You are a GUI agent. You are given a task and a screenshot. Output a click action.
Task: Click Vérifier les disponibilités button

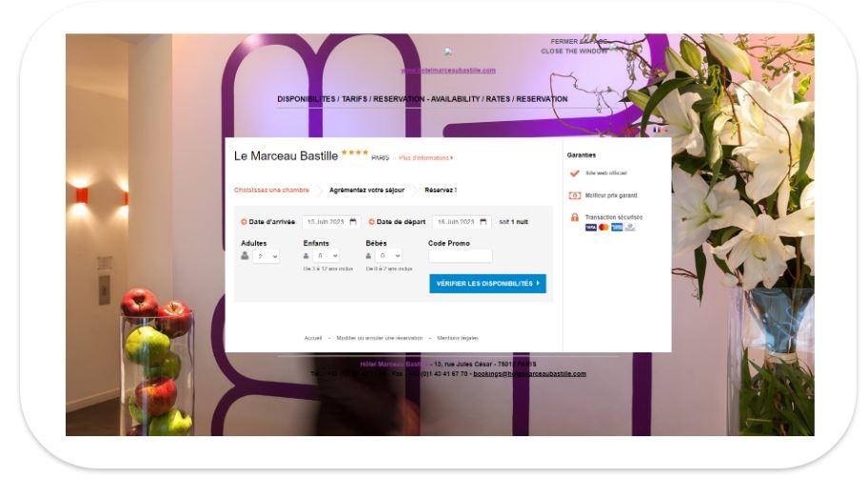click(x=487, y=284)
